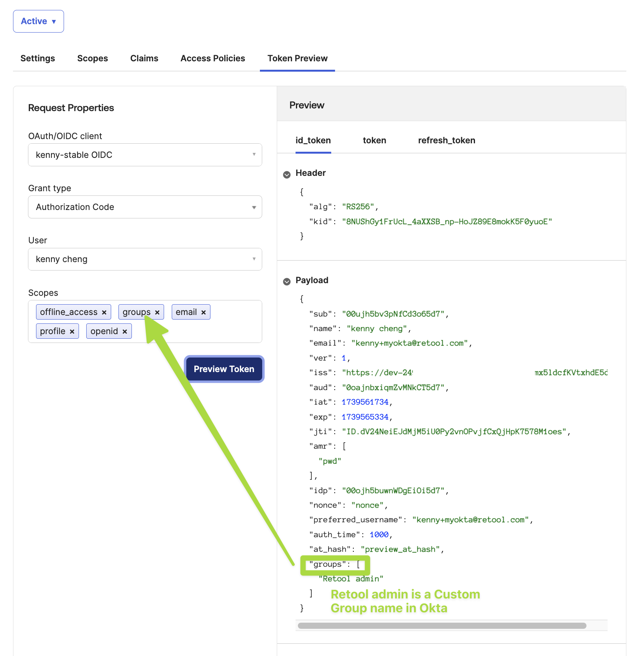Remove the offline_access scope chip

(104, 313)
